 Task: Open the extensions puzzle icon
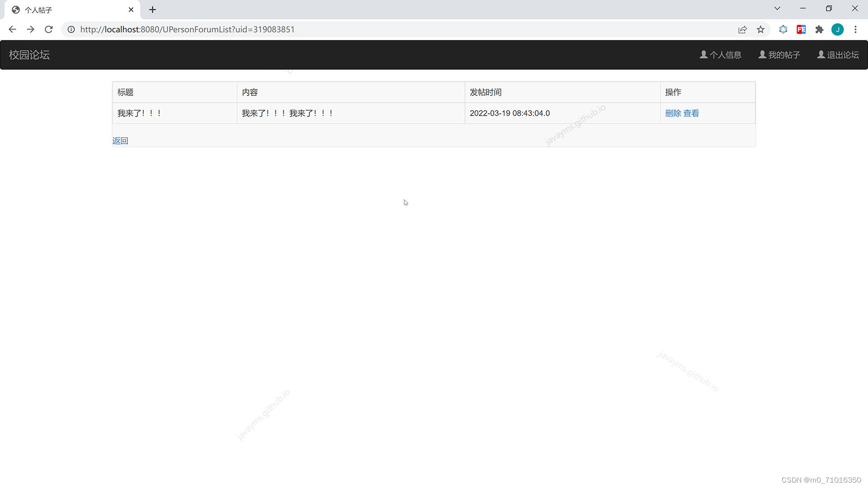coord(819,29)
